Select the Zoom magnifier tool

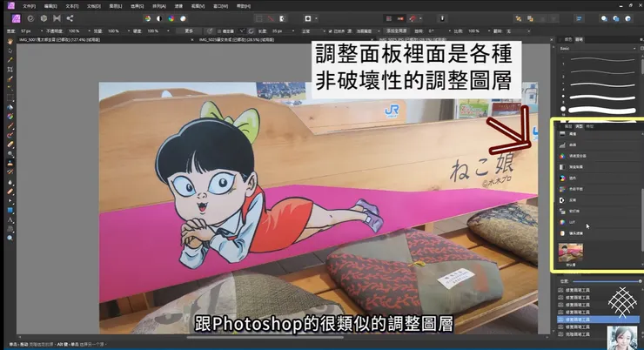(x=10, y=239)
